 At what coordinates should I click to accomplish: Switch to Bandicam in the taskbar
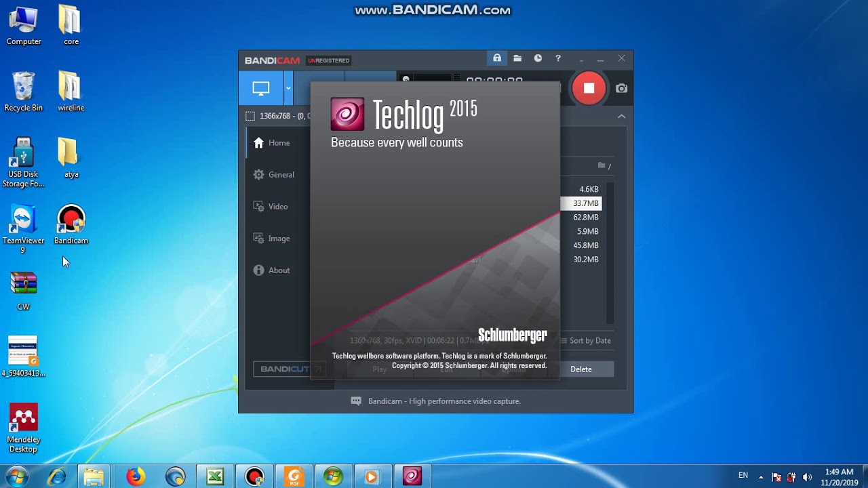point(254,476)
